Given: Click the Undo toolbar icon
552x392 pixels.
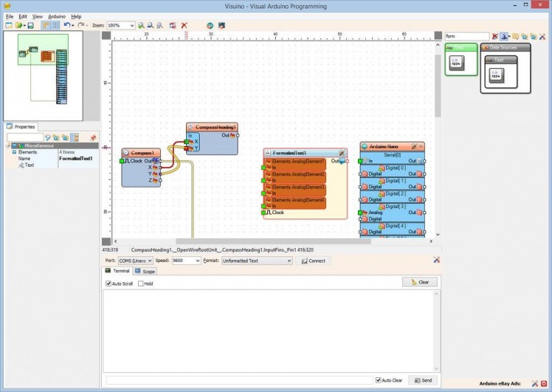Looking at the screenshot, I should tap(66, 25).
